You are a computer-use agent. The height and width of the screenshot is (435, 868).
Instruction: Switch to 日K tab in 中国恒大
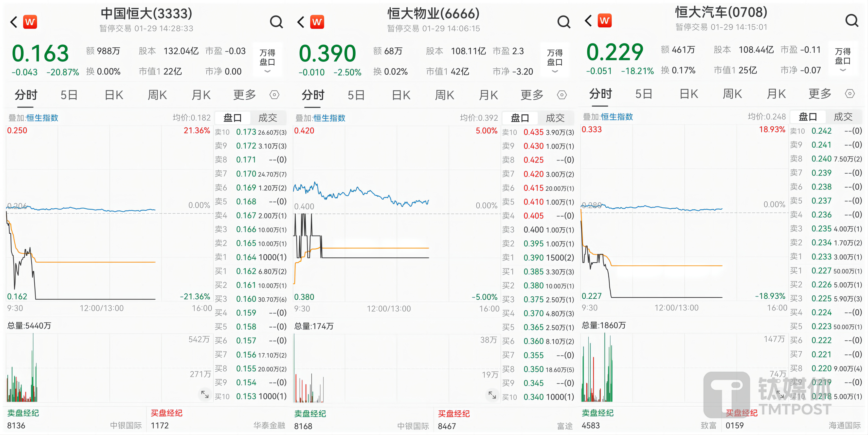114,95
